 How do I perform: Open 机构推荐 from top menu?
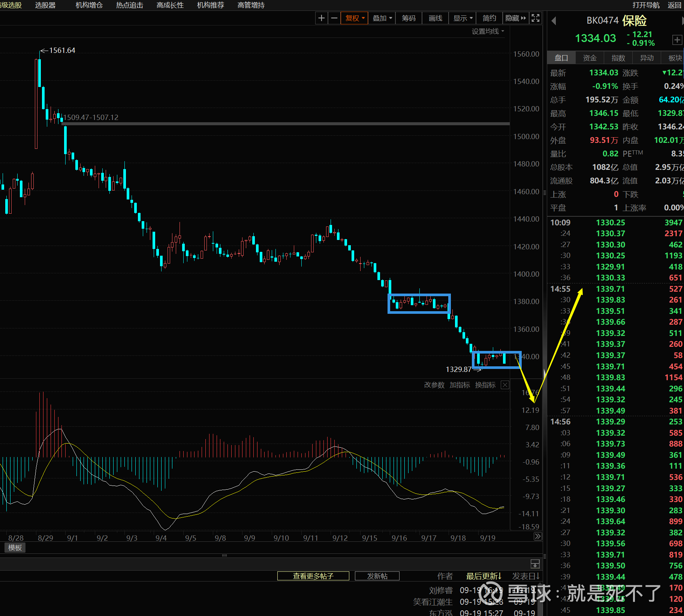pos(210,5)
